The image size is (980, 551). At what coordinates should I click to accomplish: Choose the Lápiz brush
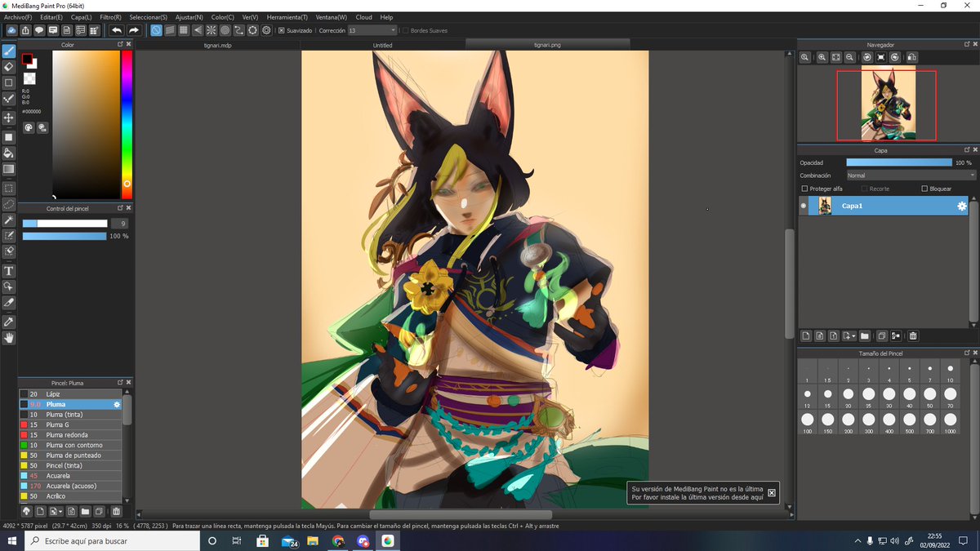click(x=70, y=394)
